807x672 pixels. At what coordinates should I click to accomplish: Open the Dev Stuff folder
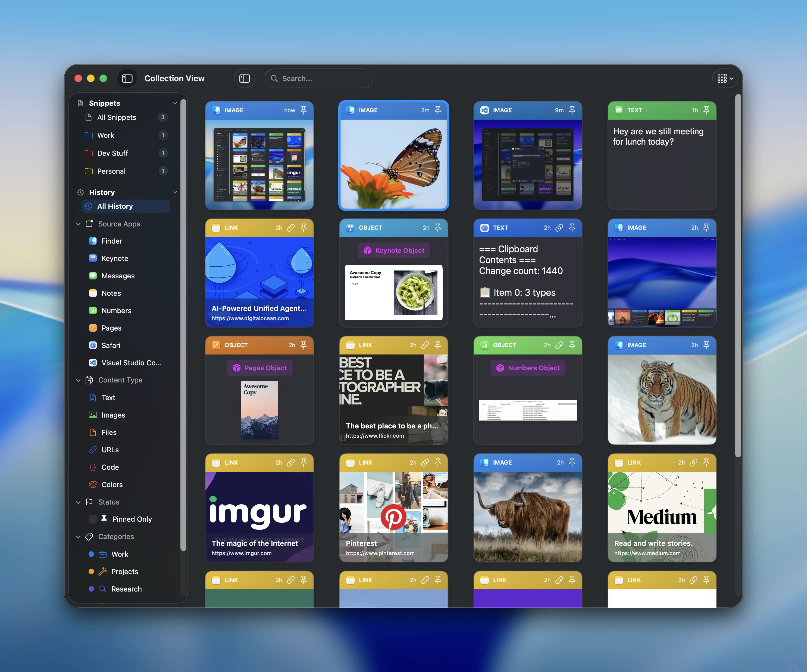(x=126, y=153)
